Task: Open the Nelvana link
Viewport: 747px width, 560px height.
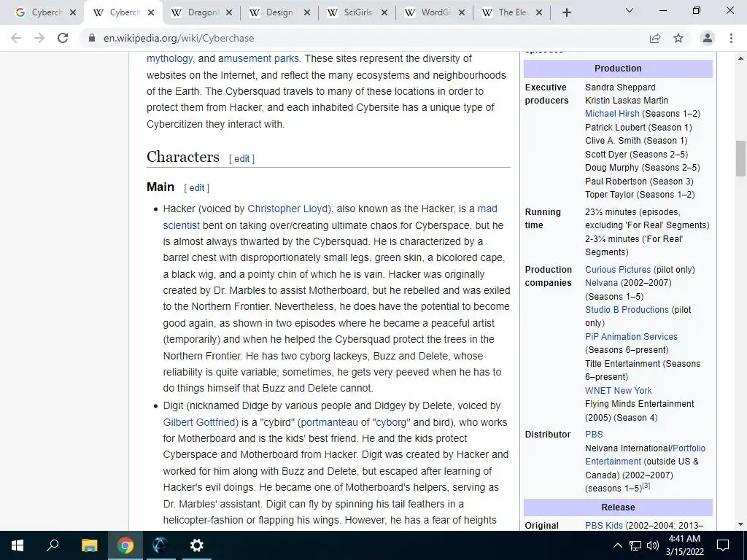Action: tap(601, 283)
